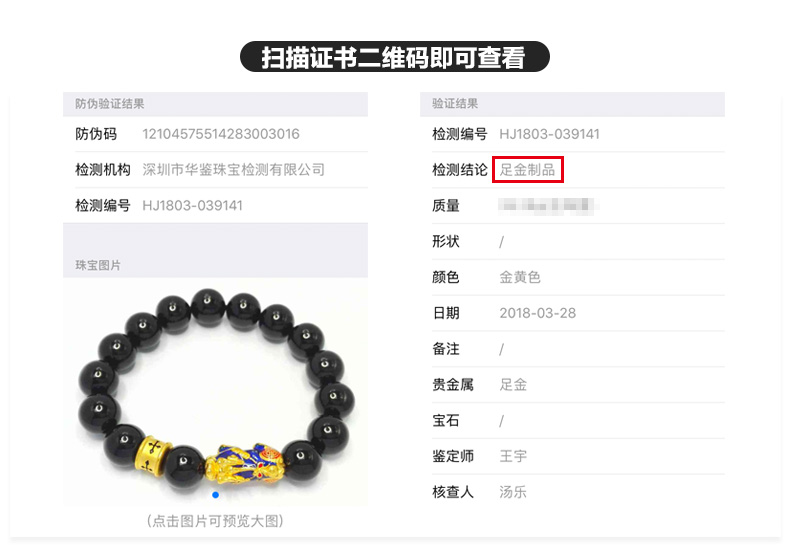Viewport: 790px width, 556px height.
Task: Click the bracelet jewelry photo thumbnail
Action: pos(216,391)
